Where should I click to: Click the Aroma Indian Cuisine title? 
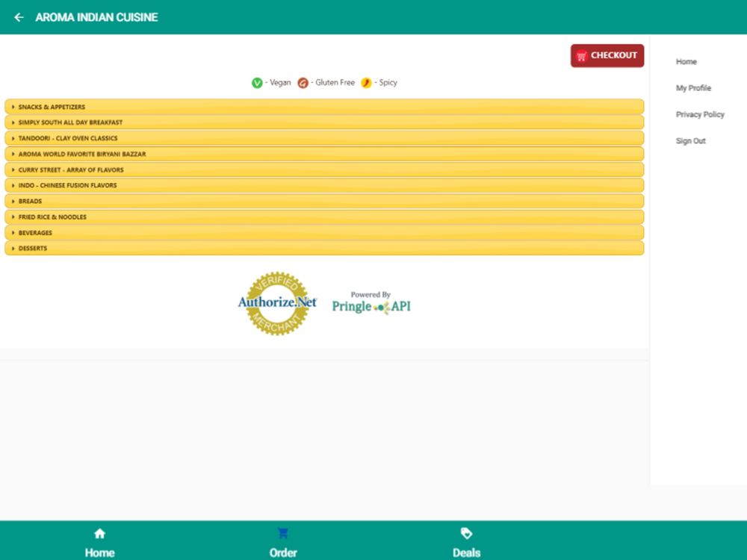96,17
